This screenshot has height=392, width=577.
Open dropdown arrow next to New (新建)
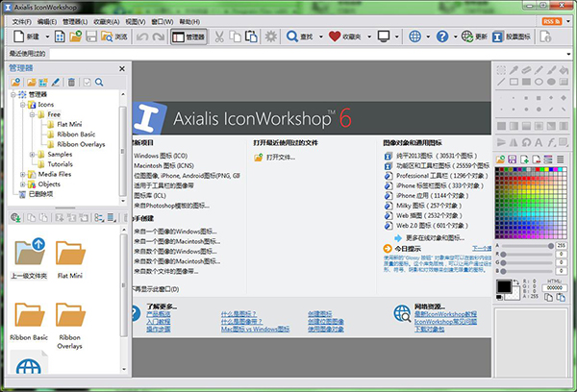[x=47, y=37]
